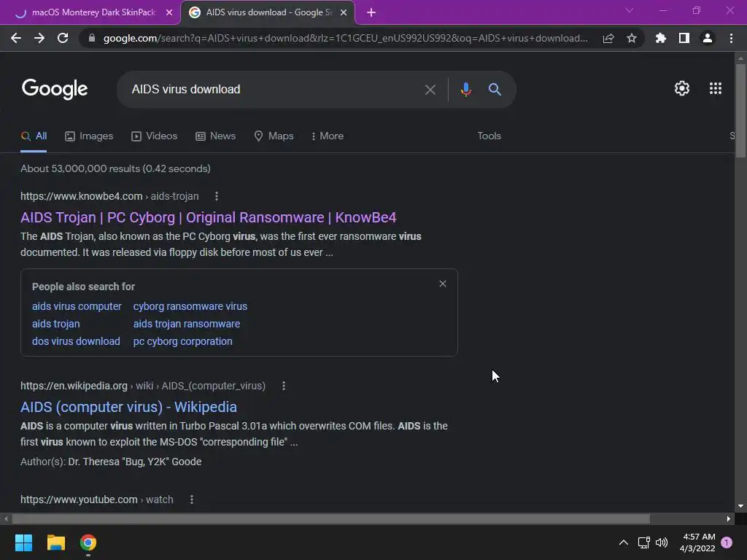Close the AIDS virus download tab
Viewport: 747px width, 560px height.
click(344, 12)
